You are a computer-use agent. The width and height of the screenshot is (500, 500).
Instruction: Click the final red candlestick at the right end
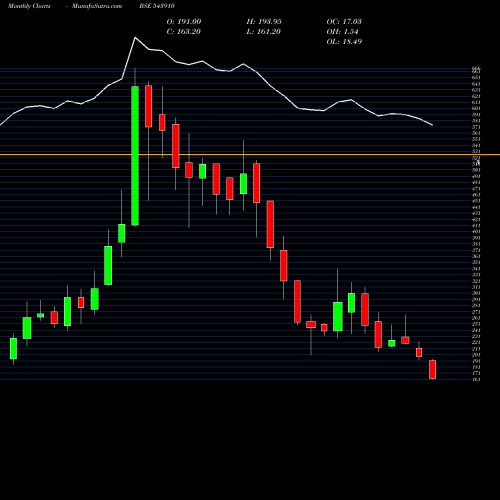click(x=432, y=369)
